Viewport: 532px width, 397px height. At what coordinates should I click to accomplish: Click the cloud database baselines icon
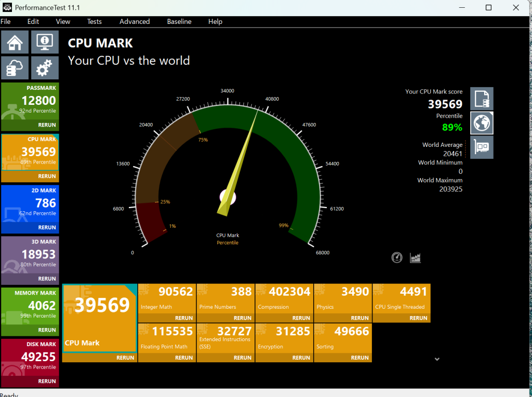pyautogui.click(x=15, y=68)
